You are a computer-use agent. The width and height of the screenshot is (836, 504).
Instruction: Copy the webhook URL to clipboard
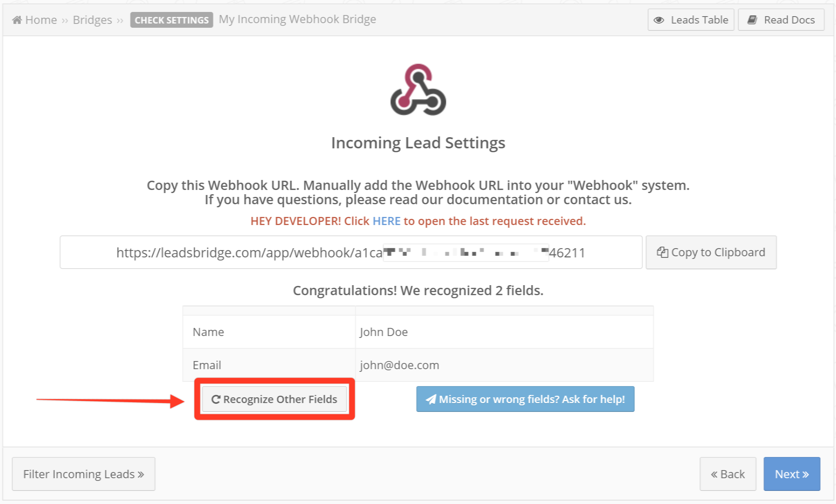click(x=711, y=252)
